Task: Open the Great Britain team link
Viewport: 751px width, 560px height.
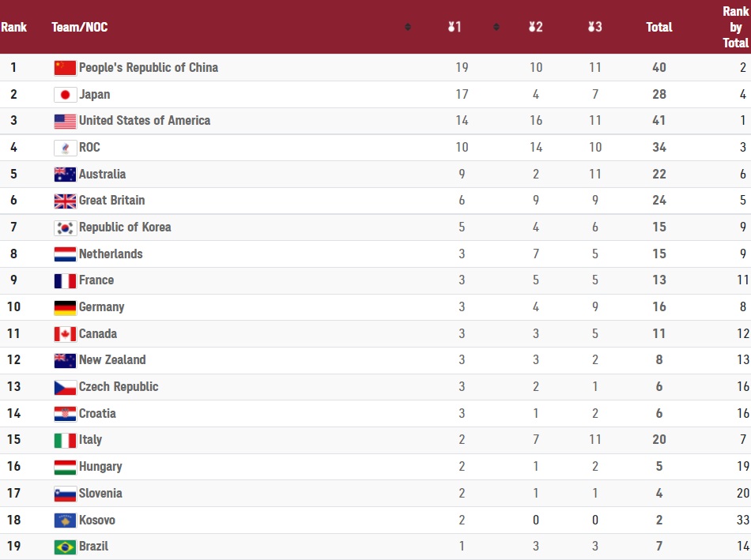Action: pyautogui.click(x=112, y=201)
